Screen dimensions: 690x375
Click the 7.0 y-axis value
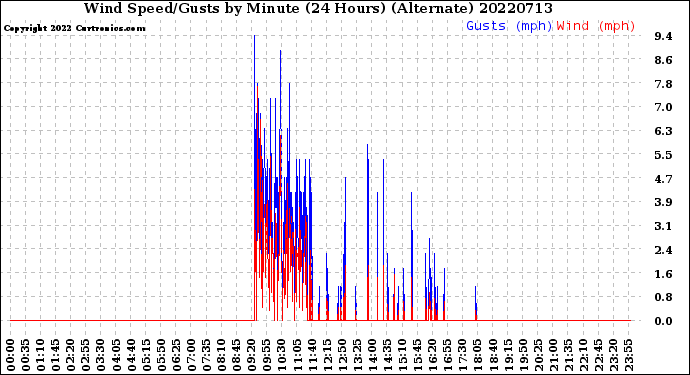[x=663, y=107]
